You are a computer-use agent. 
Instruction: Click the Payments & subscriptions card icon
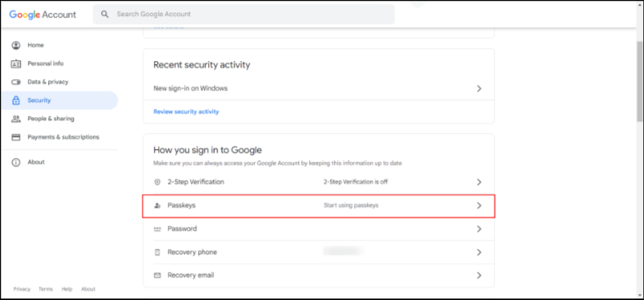pos(16,137)
